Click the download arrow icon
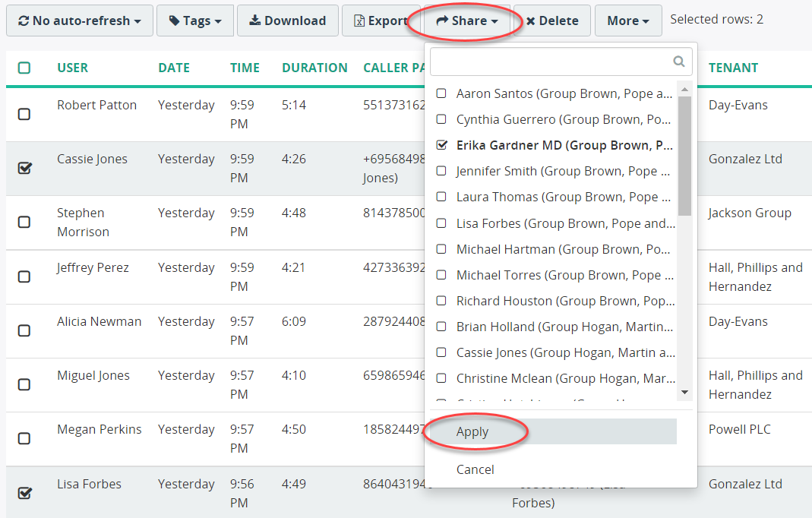This screenshot has width=812, height=518. point(254,21)
